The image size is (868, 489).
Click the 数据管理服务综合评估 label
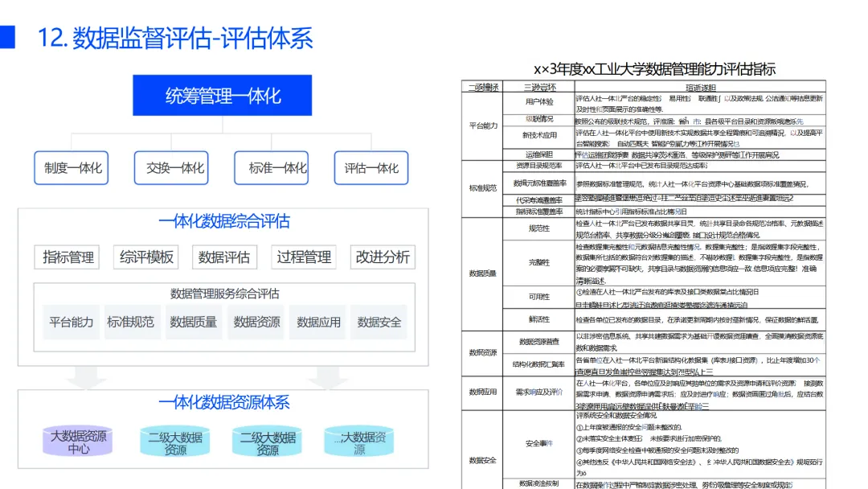coord(224,294)
